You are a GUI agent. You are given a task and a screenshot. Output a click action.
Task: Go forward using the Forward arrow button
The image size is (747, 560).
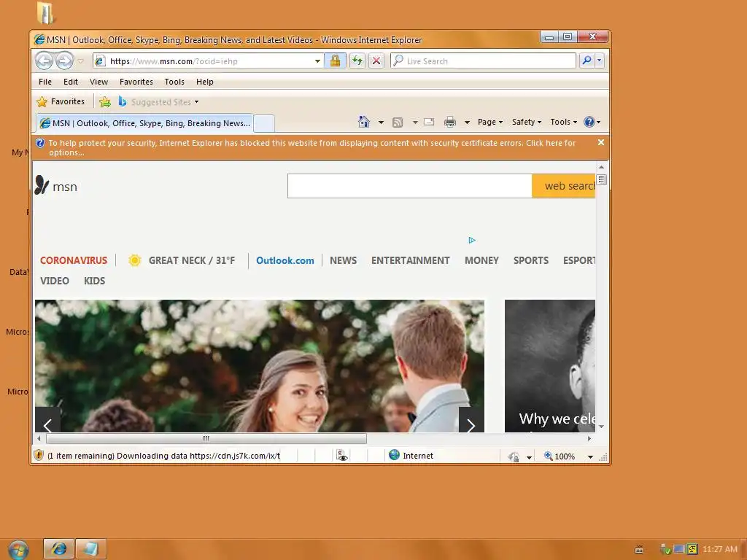[x=64, y=61]
